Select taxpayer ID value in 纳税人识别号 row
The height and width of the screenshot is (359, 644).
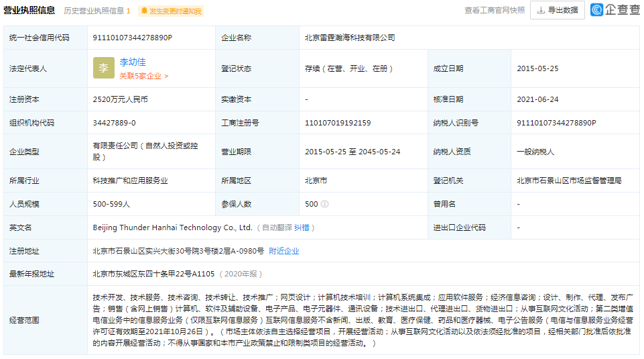[556, 123]
